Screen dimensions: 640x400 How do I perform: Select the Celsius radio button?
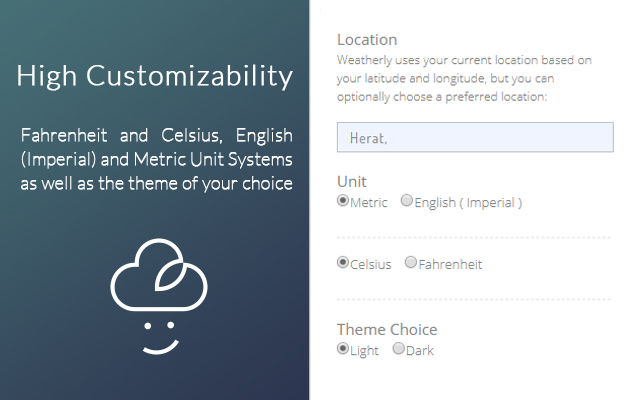pyautogui.click(x=343, y=263)
